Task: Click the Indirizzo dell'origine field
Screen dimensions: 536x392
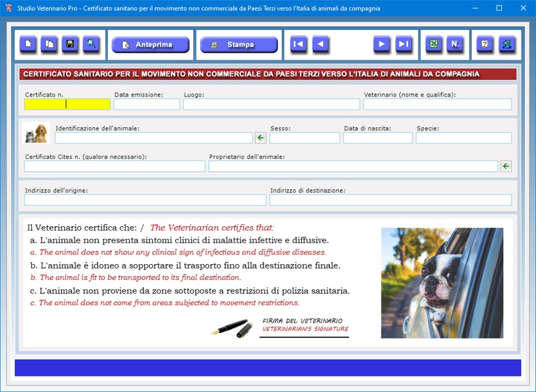Action: [145, 200]
